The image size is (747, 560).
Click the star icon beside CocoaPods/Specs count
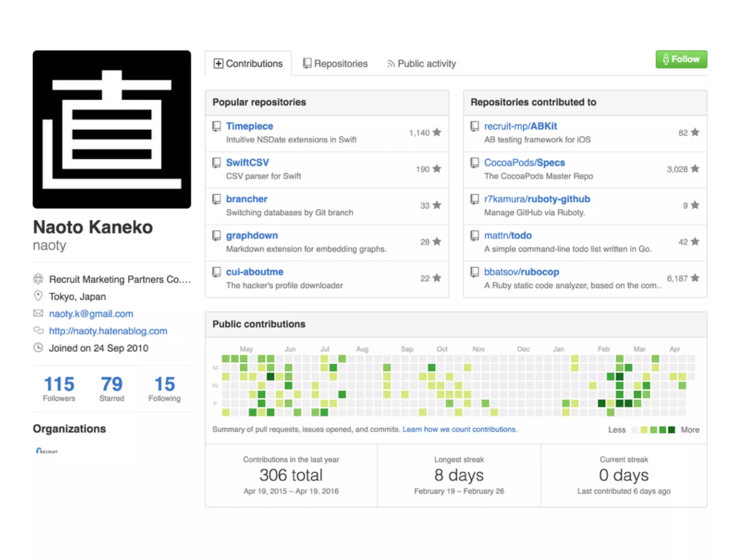[695, 169]
